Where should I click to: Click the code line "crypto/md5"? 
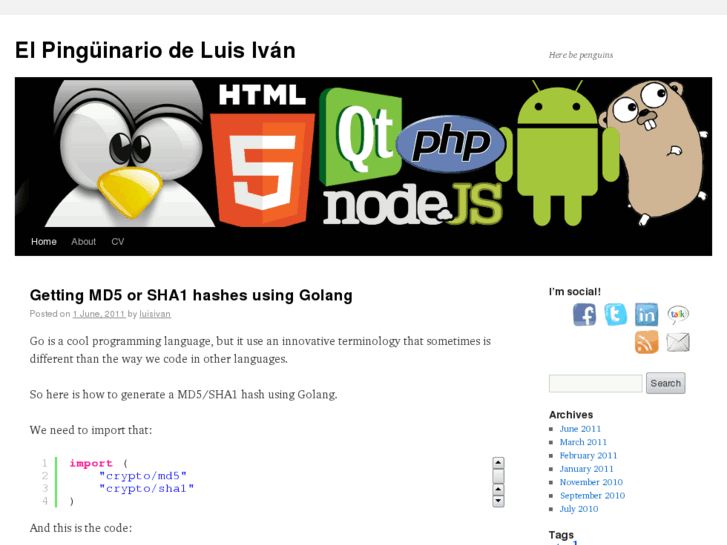pyautogui.click(x=143, y=476)
